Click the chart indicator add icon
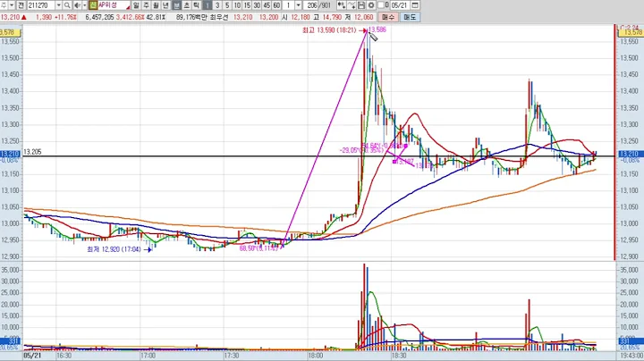This screenshot has height=361, width=644. click(342, 5)
